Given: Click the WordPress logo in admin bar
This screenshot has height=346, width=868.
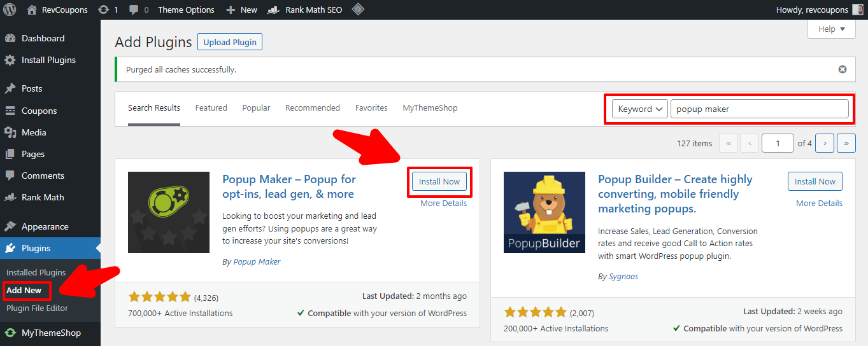Looking at the screenshot, I should click(10, 10).
